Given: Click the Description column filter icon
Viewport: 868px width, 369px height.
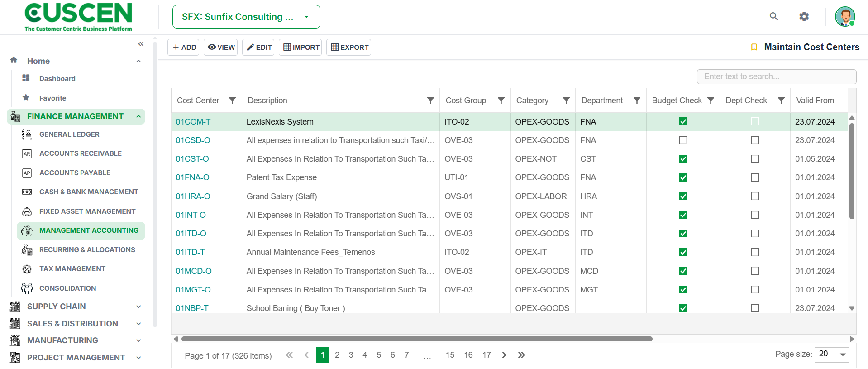Looking at the screenshot, I should (x=430, y=101).
